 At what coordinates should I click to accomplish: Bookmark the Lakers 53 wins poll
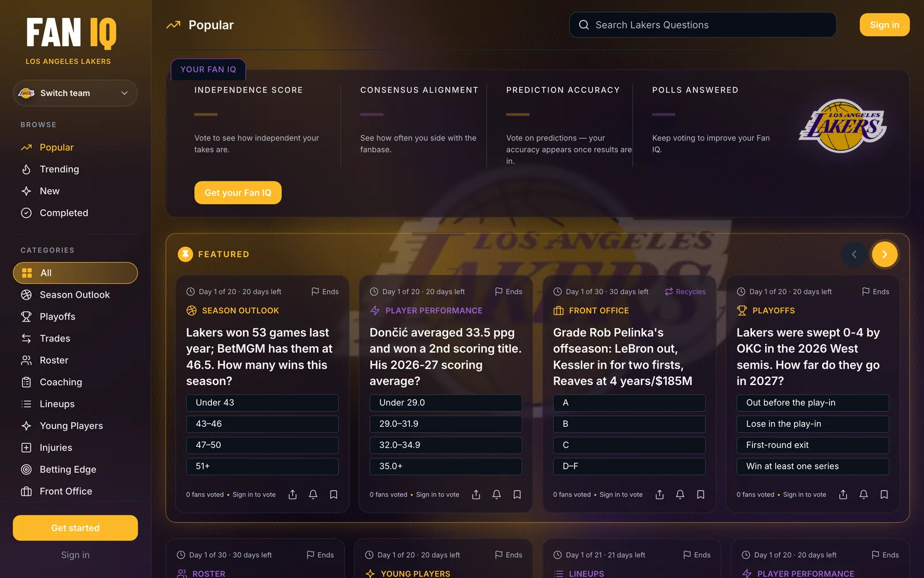tap(334, 494)
